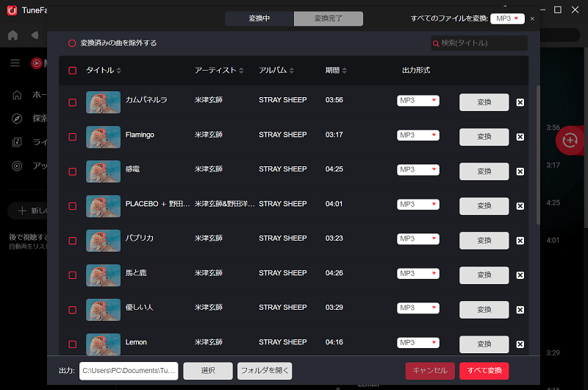Check the box for PLACEBO track
The width and height of the screenshot is (588, 390).
pos(72,206)
